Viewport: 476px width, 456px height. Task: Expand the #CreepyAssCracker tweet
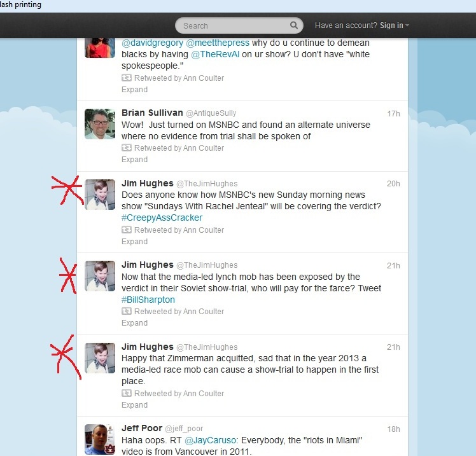(x=134, y=242)
